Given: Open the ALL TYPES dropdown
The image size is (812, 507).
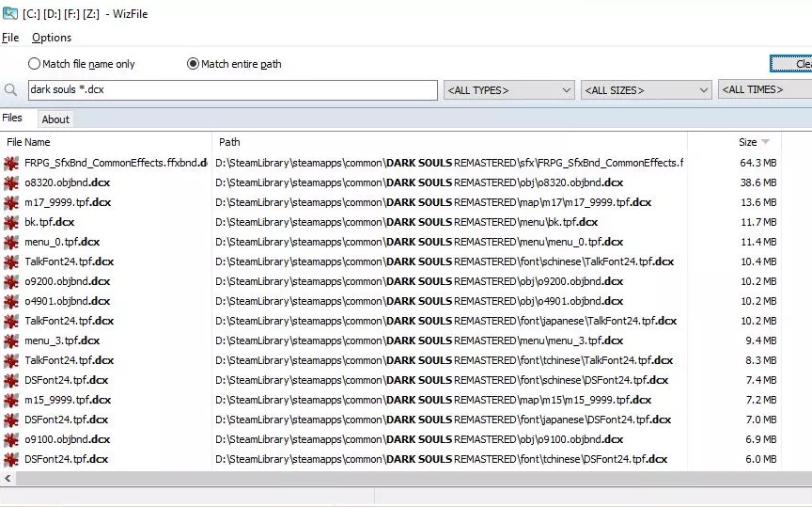Looking at the screenshot, I should pos(509,90).
